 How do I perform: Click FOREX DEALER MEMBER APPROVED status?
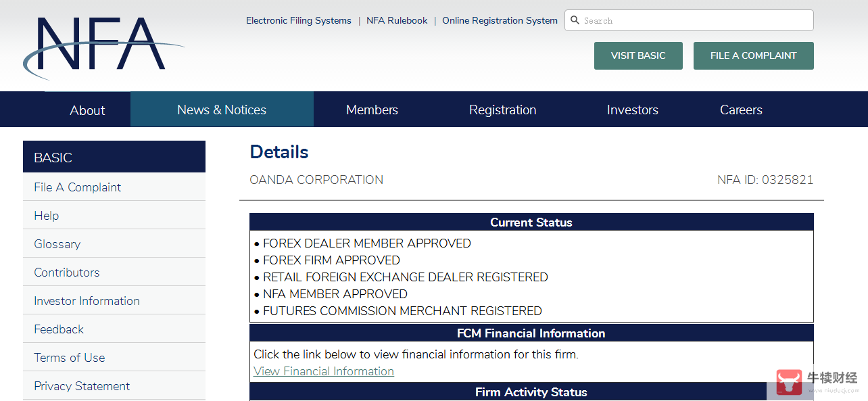pyautogui.click(x=366, y=243)
